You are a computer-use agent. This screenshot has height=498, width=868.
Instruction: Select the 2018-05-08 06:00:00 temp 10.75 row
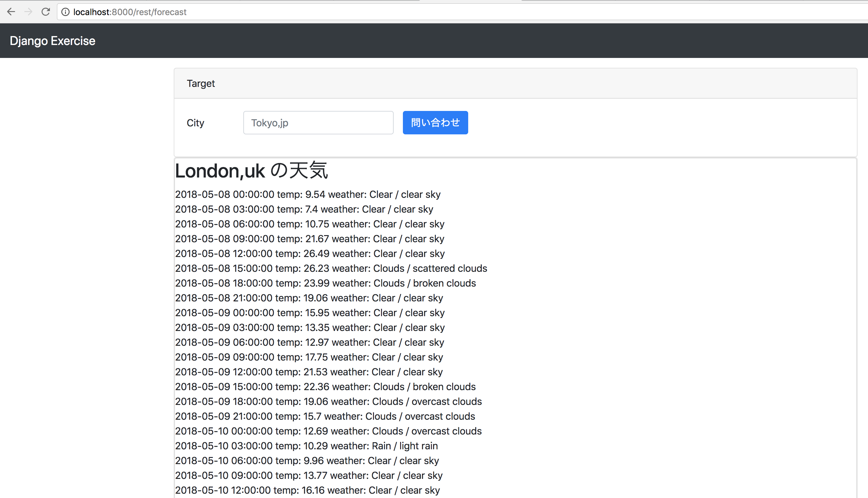310,224
